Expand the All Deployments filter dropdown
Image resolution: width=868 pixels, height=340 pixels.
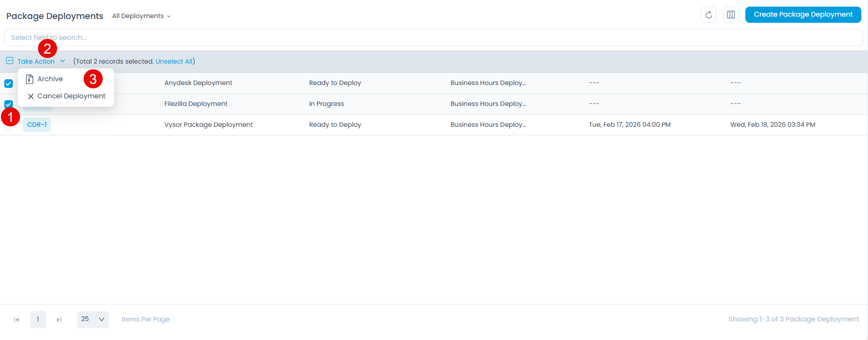pos(141,16)
